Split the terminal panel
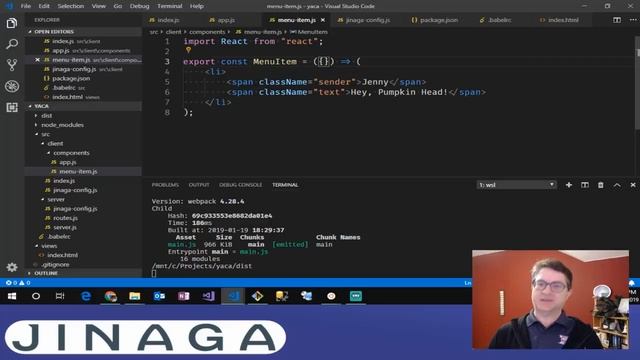 [x=584, y=185]
